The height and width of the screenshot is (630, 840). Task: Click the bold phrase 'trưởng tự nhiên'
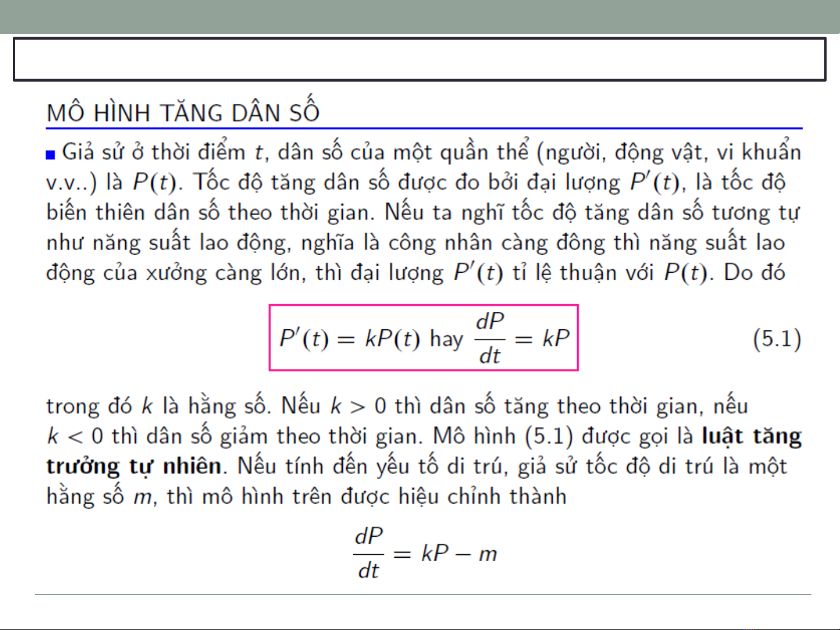coord(134,467)
